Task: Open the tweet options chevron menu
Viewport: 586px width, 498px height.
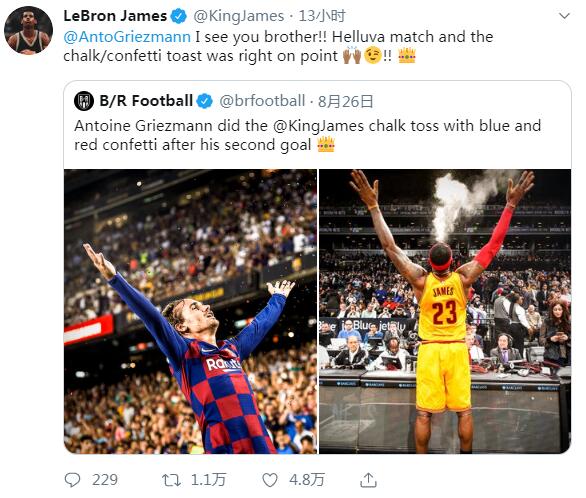Action: [x=564, y=16]
